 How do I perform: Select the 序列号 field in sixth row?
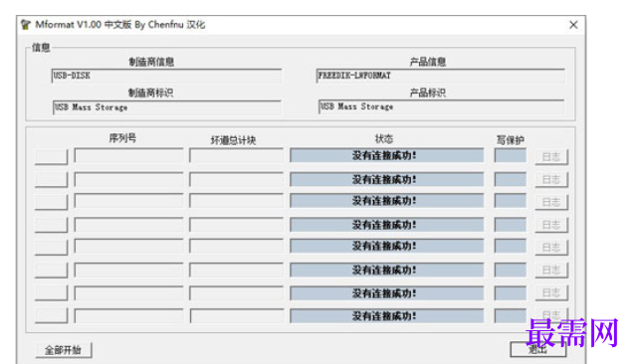pos(128,270)
